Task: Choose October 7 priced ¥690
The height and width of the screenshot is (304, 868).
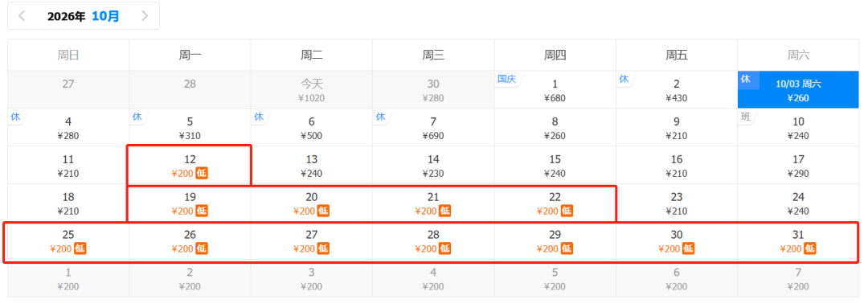Action: [x=433, y=127]
